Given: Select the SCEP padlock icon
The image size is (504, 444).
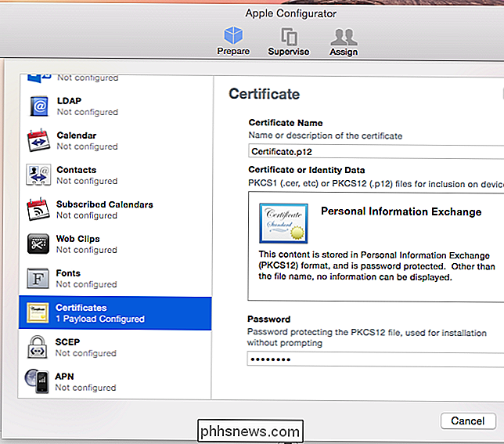Looking at the screenshot, I should tap(38, 347).
